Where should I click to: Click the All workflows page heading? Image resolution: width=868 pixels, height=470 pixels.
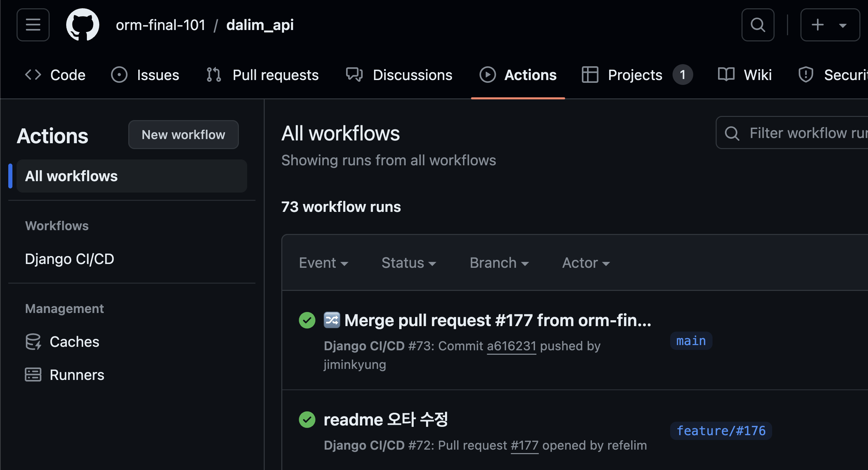click(341, 133)
